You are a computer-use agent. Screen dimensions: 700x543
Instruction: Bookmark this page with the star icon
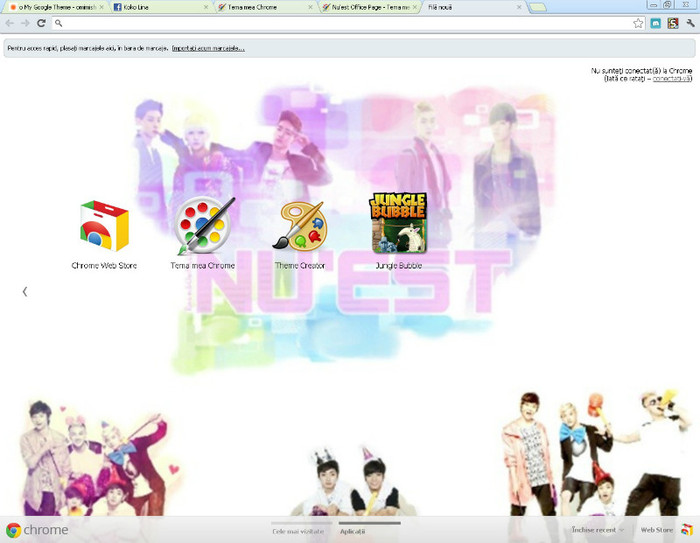point(638,23)
